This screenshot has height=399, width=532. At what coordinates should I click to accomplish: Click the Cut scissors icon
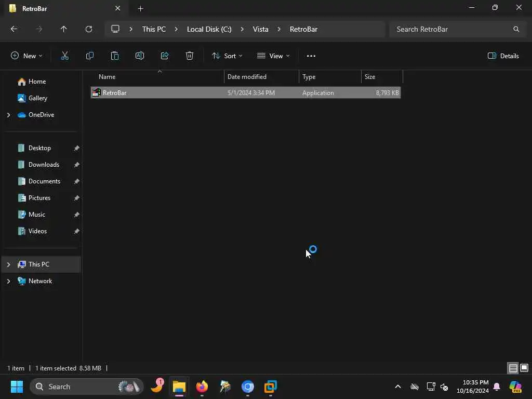pos(64,56)
